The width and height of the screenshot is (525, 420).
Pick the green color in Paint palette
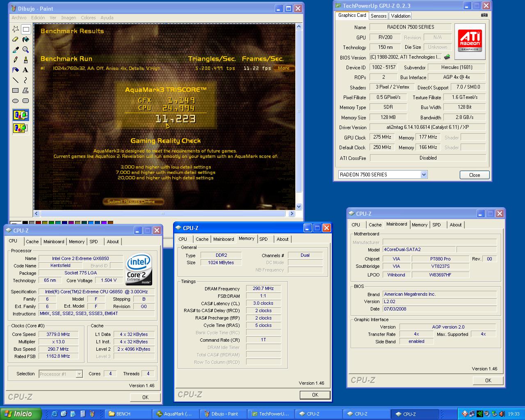tap(51, 223)
